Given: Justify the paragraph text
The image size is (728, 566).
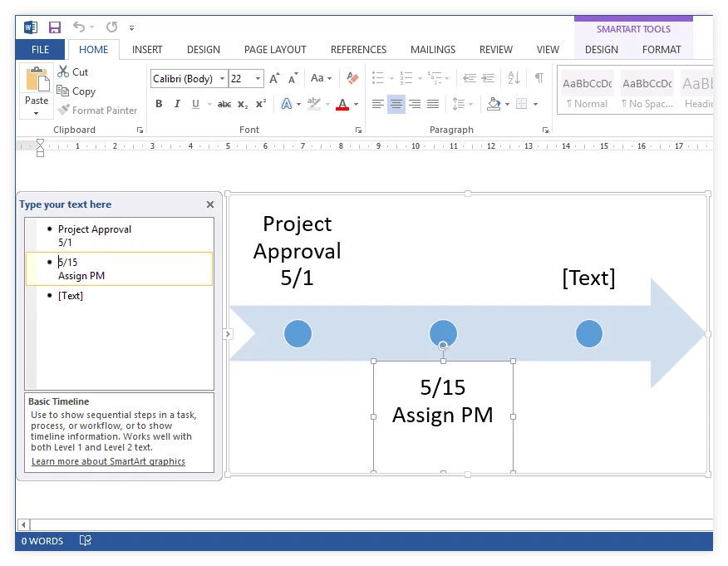Looking at the screenshot, I should [433, 105].
